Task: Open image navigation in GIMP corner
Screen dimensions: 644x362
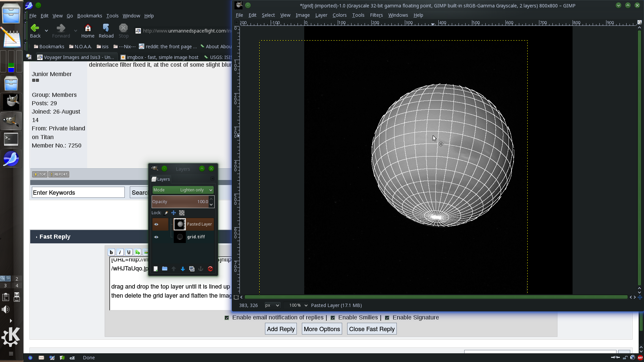Action: click(x=640, y=297)
